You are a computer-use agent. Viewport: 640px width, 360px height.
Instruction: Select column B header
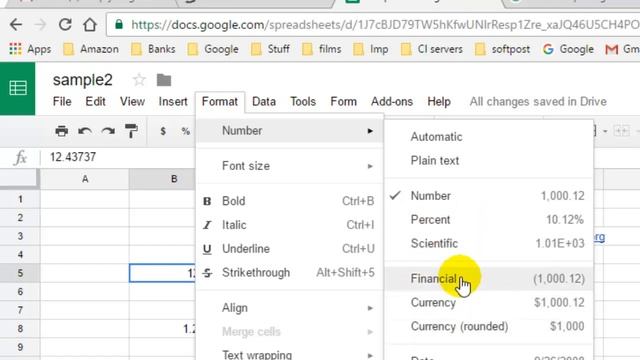coord(162,179)
